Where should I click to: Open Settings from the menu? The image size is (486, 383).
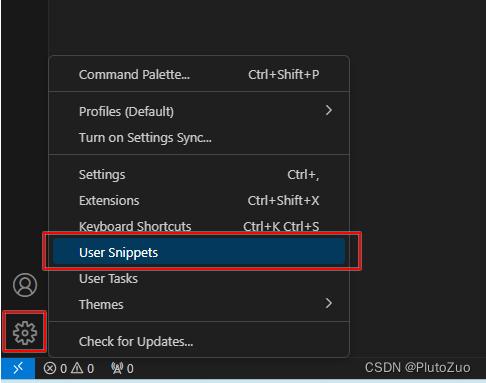click(199, 175)
